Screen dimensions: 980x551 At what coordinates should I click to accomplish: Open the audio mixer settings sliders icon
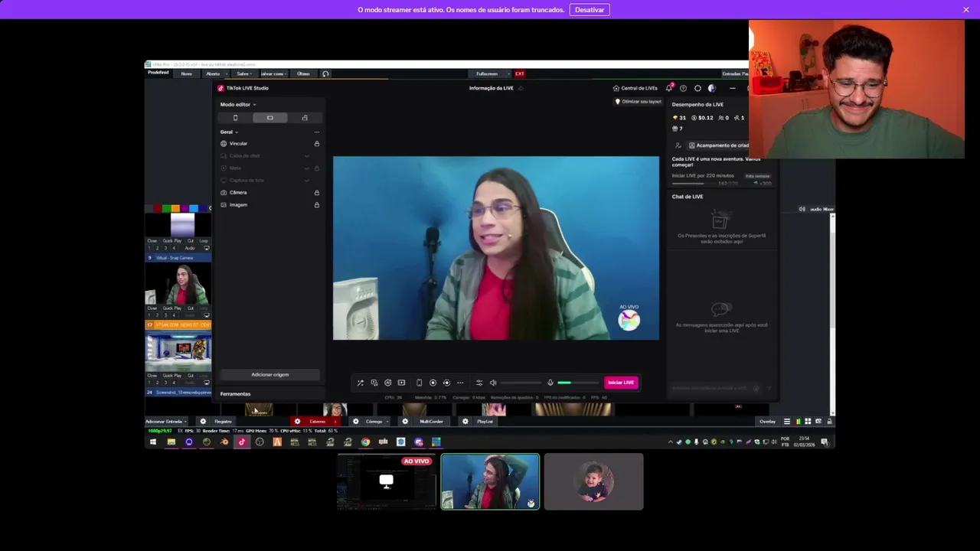coord(479,383)
